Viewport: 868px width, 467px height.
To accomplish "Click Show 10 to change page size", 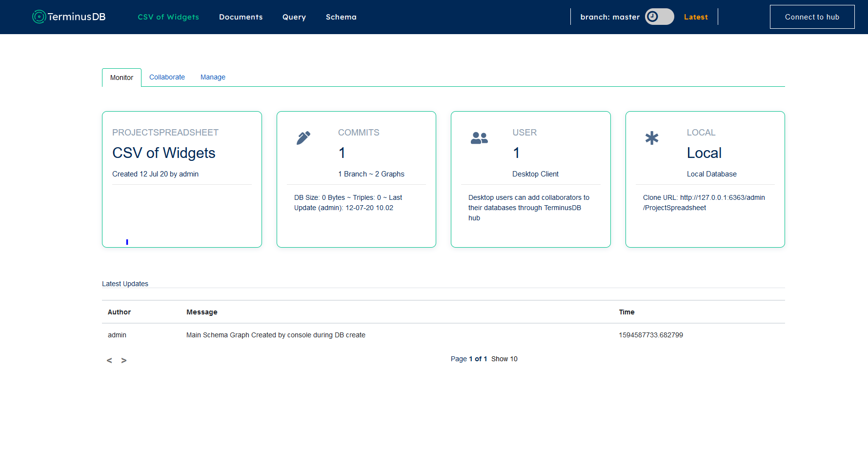I will tap(504, 359).
